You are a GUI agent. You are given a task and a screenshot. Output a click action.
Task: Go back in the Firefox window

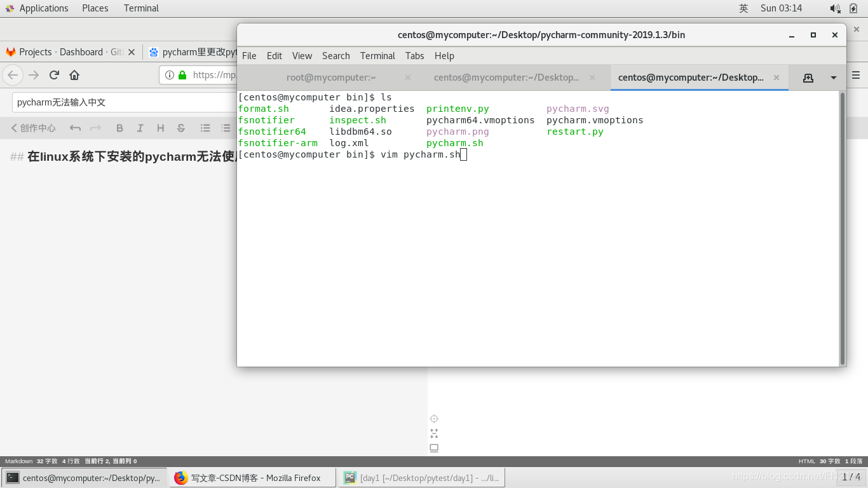[x=13, y=75]
